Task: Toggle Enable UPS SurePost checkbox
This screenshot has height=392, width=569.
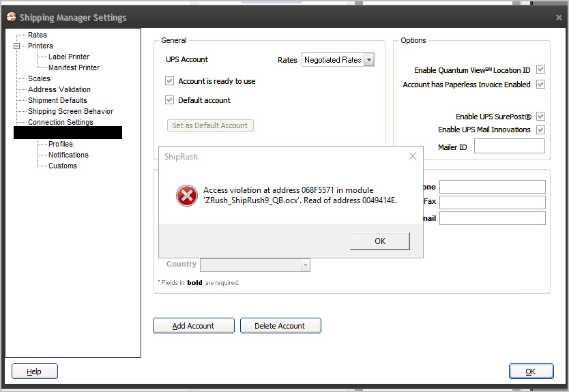Action: point(541,117)
